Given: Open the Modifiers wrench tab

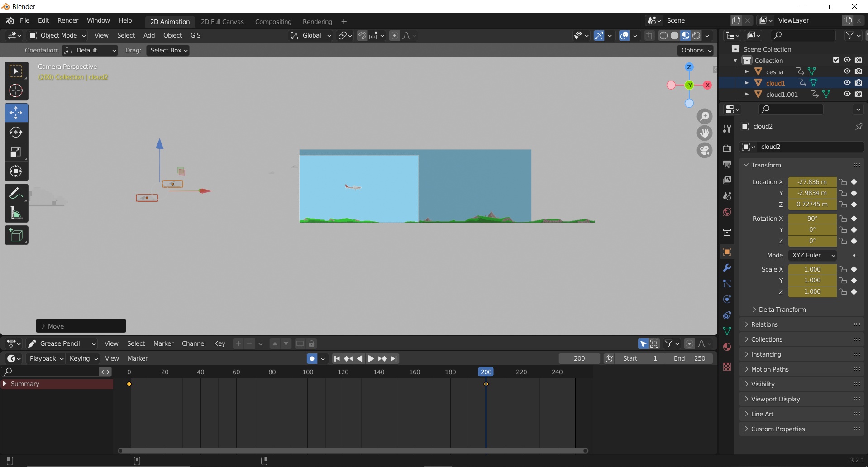Looking at the screenshot, I should (727, 268).
